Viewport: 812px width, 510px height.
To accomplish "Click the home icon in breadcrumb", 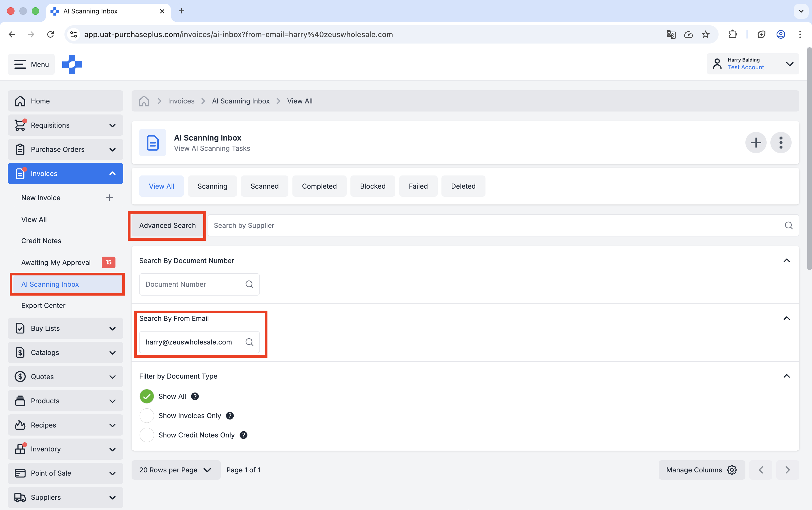I will coord(144,101).
